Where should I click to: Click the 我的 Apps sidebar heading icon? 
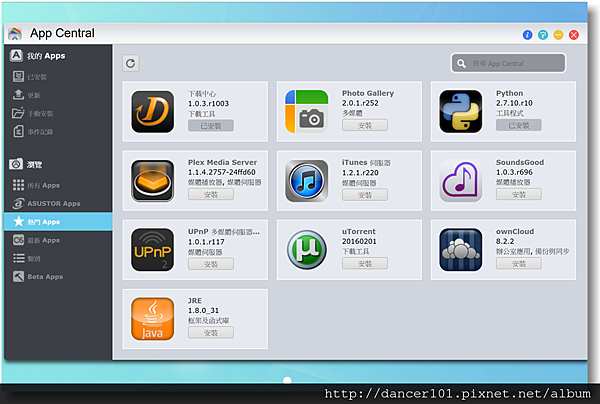(x=16, y=55)
